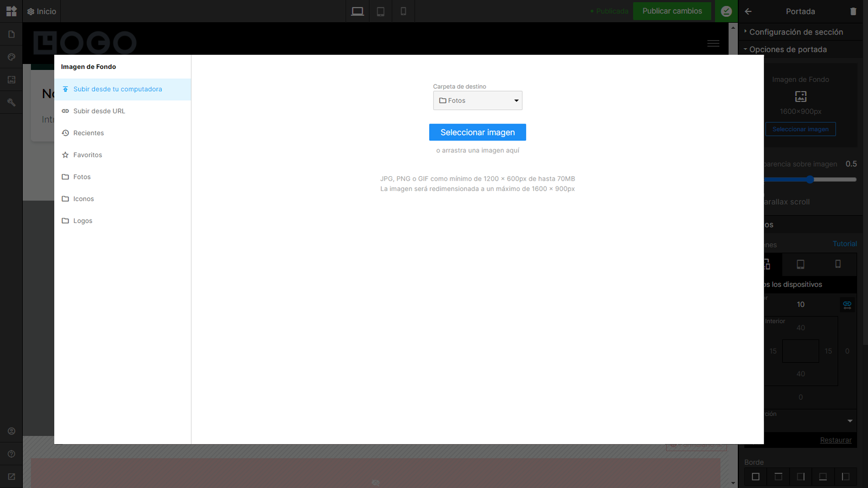Click the margin value 10 field
This screenshot has width=868, height=488.
(801, 305)
